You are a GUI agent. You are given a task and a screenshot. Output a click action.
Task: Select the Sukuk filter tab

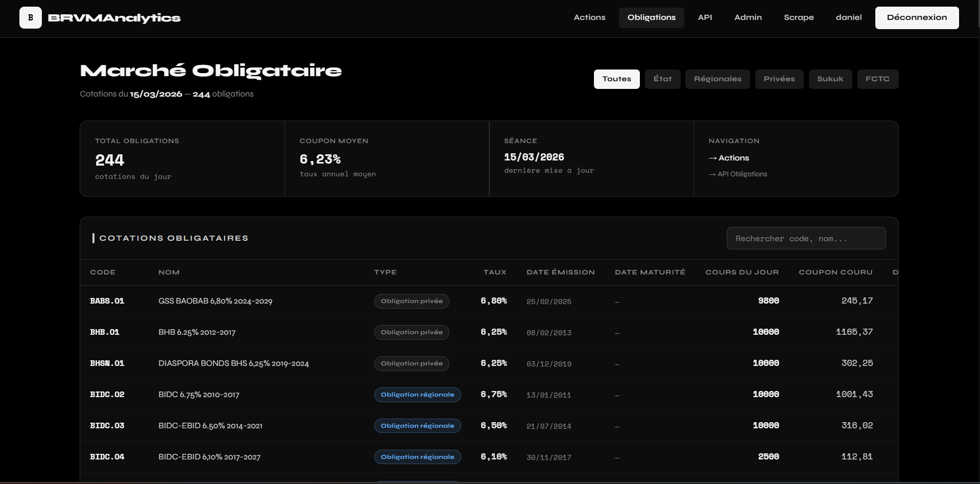pyautogui.click(x=830, y=79)
